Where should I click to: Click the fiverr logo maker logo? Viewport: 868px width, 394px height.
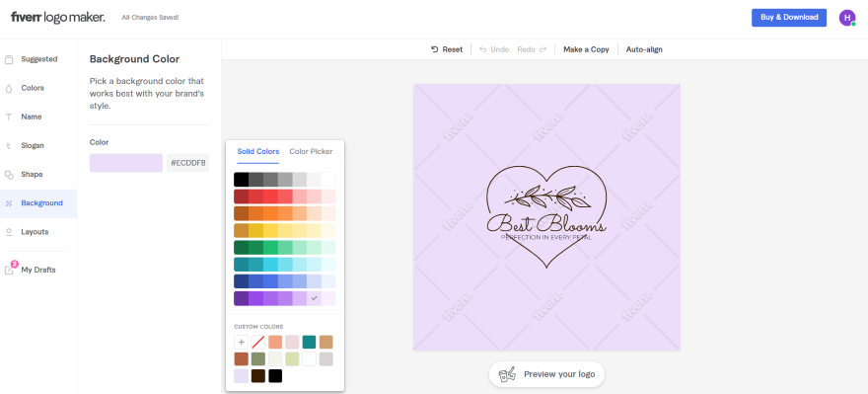57,17
